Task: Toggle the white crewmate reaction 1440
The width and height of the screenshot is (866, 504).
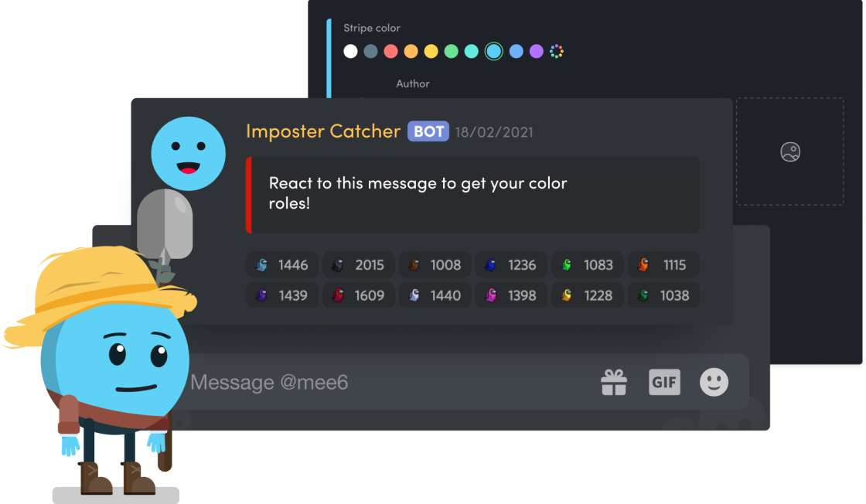Action: coord(435,295)
